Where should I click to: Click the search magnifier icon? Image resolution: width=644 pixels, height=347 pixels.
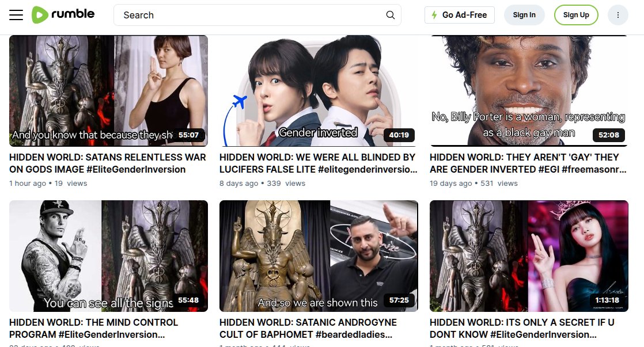pyautogui.click(x=390, y=15)
